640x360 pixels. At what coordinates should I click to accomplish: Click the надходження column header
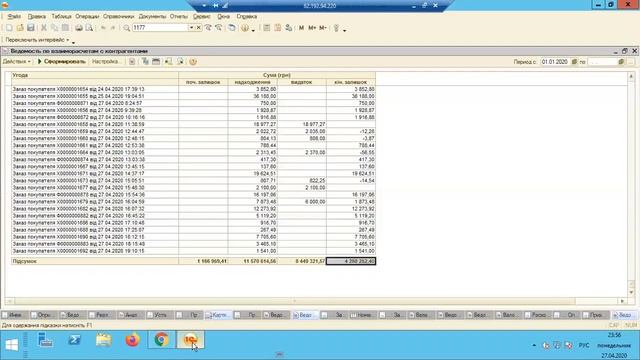pyautogui.click(x=252, y=82)
